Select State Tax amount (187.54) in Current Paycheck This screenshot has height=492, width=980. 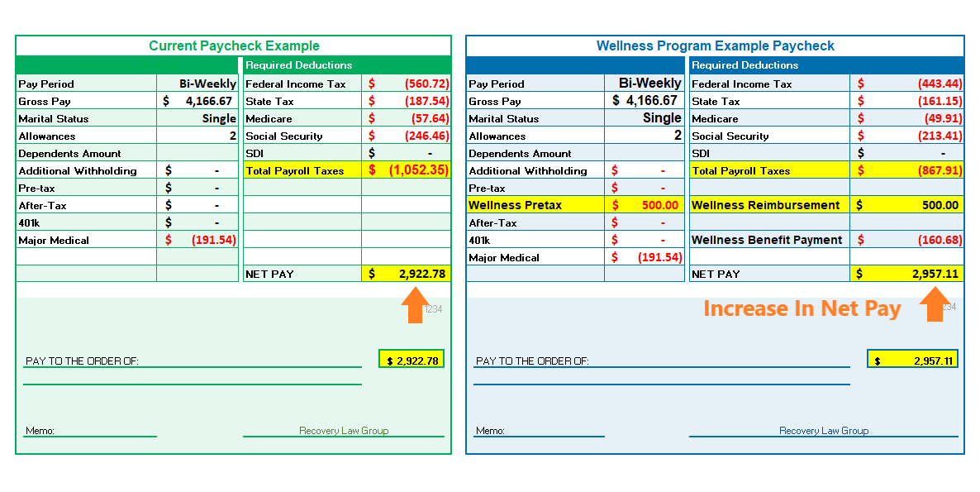[426, 101]
